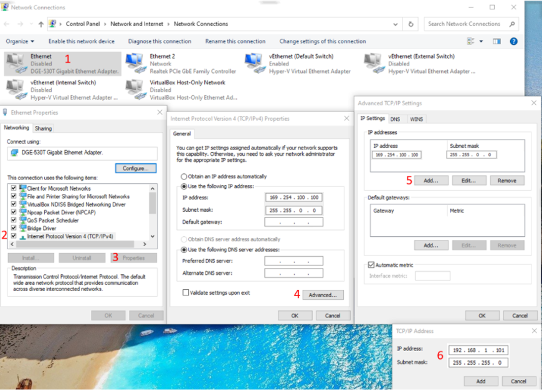Viewport: 542px width, 392px height.
Task: Expand the address bar history dropdown
Action: (x=396, y=24)
